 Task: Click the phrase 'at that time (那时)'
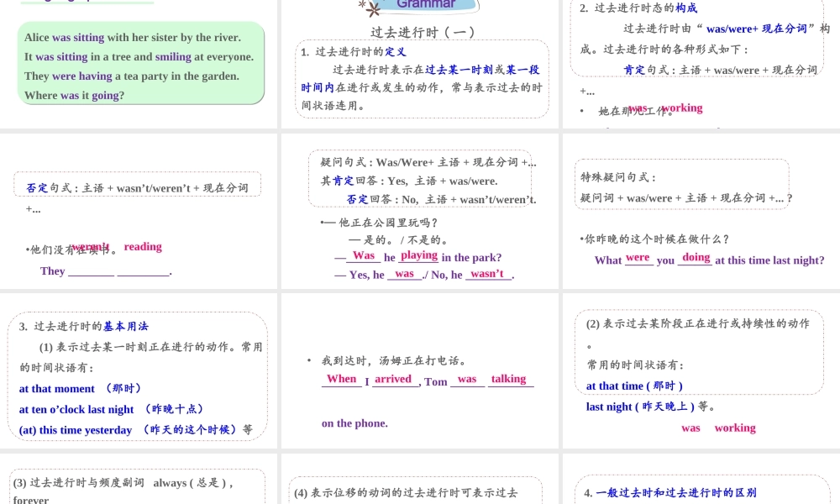point(634,386)
